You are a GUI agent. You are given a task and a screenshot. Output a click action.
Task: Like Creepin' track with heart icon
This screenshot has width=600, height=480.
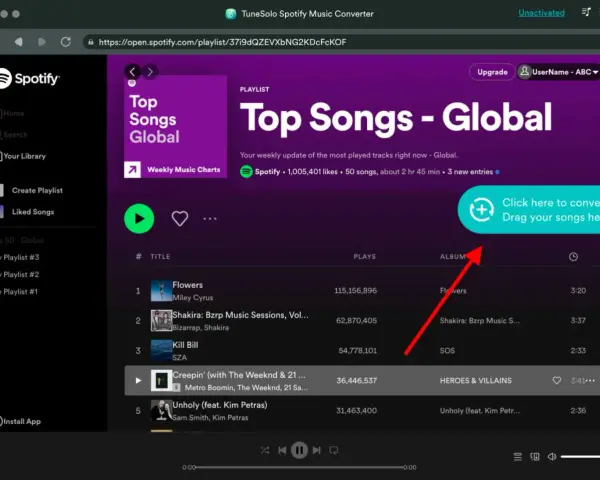tap(557, 380)
